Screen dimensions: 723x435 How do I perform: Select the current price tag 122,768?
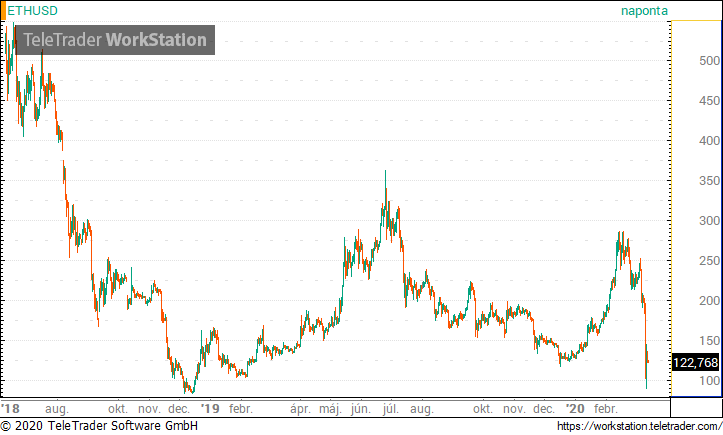click(x=697, y=362)
